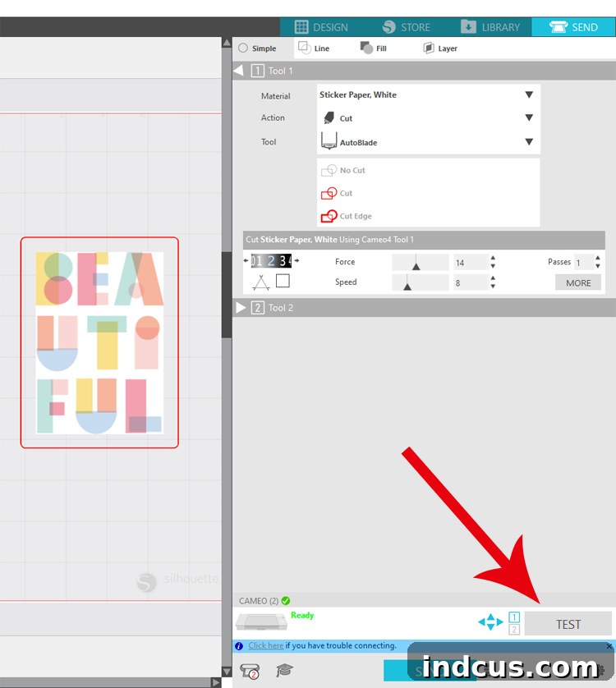This screenshot has height=688, width=616.
Task: Collapse the Tool 1 panel arrow
Action: pos(238,71)
